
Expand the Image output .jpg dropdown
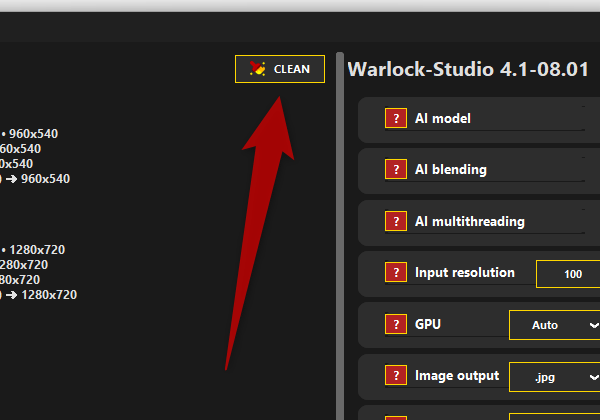(x=555, y=377)
